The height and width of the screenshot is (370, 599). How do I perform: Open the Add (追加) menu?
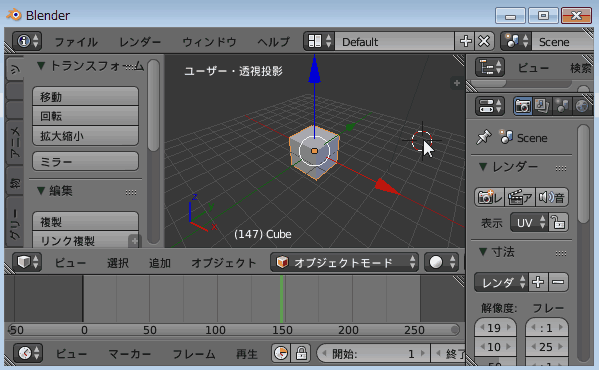click(160, 263)
